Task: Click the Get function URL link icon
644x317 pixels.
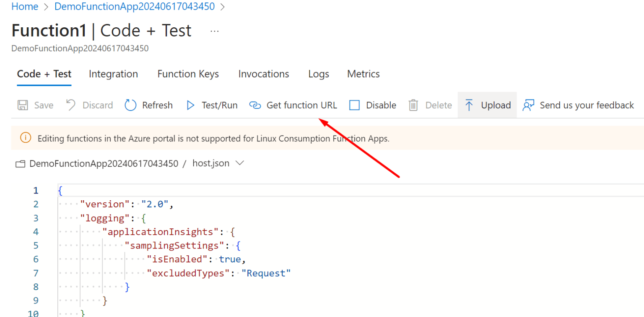Action: point(255,105)
